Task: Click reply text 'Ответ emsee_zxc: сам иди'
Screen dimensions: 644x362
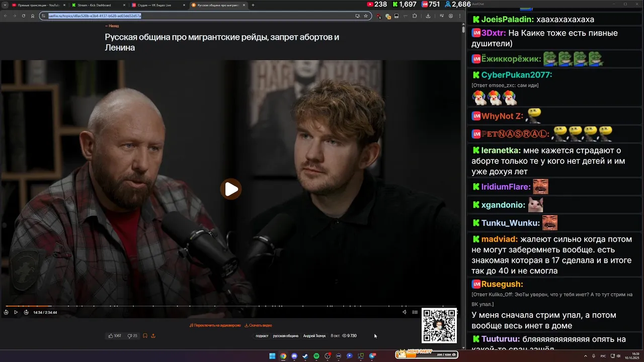Action: coord(505,85)
